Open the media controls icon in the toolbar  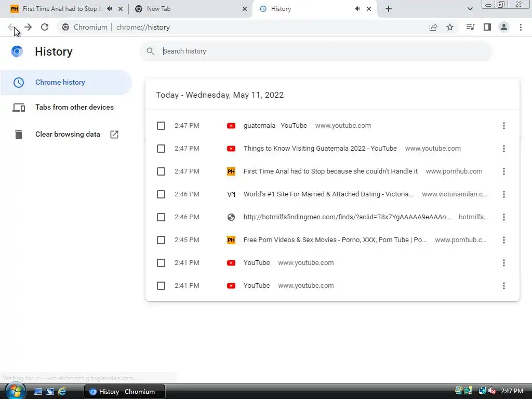[x=471, y=27]
